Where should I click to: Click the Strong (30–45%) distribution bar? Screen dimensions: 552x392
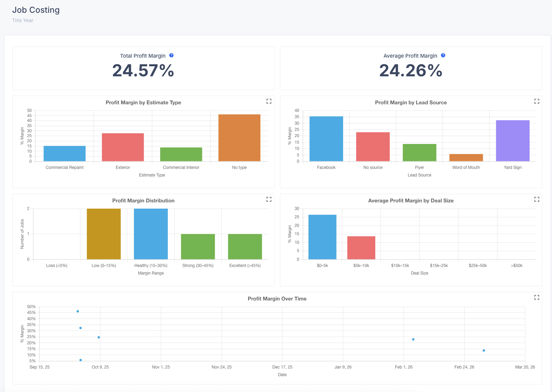click(198, 247)
